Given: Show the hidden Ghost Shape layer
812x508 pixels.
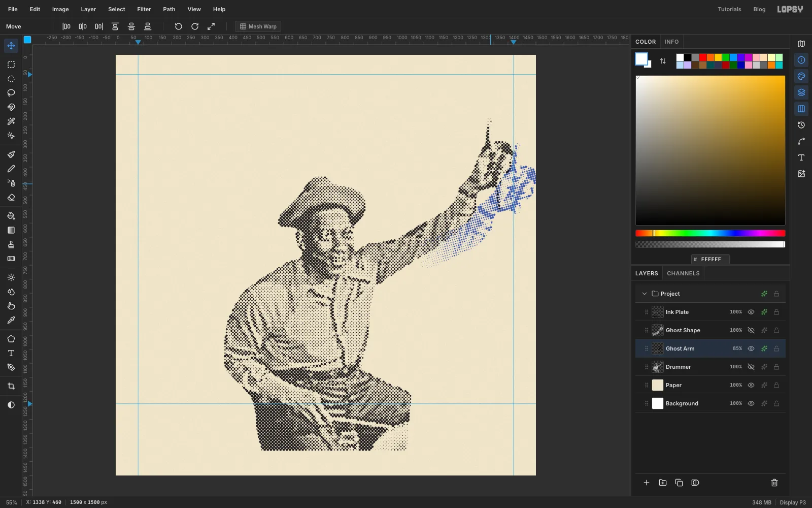Looking at the screenshot, I should point(751,330).
